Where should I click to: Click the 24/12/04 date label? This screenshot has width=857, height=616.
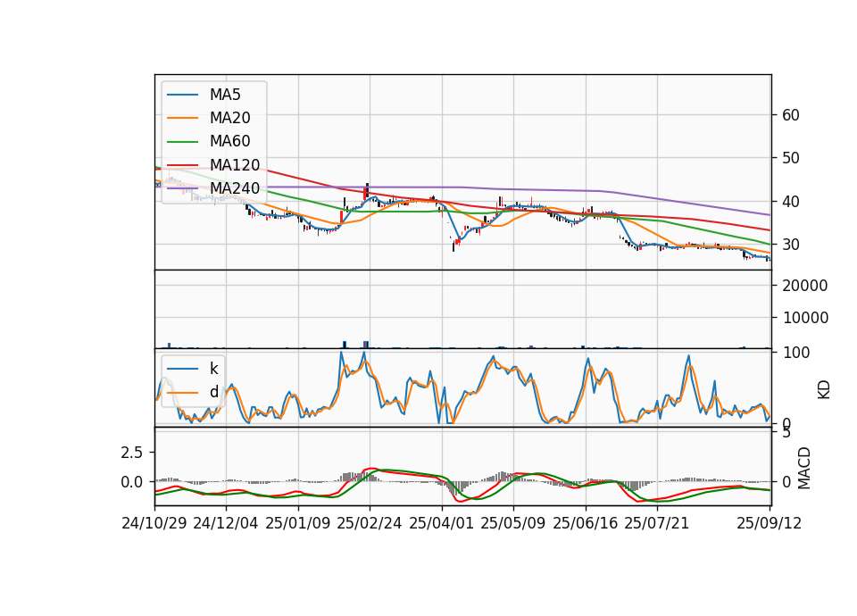[225, 523]
